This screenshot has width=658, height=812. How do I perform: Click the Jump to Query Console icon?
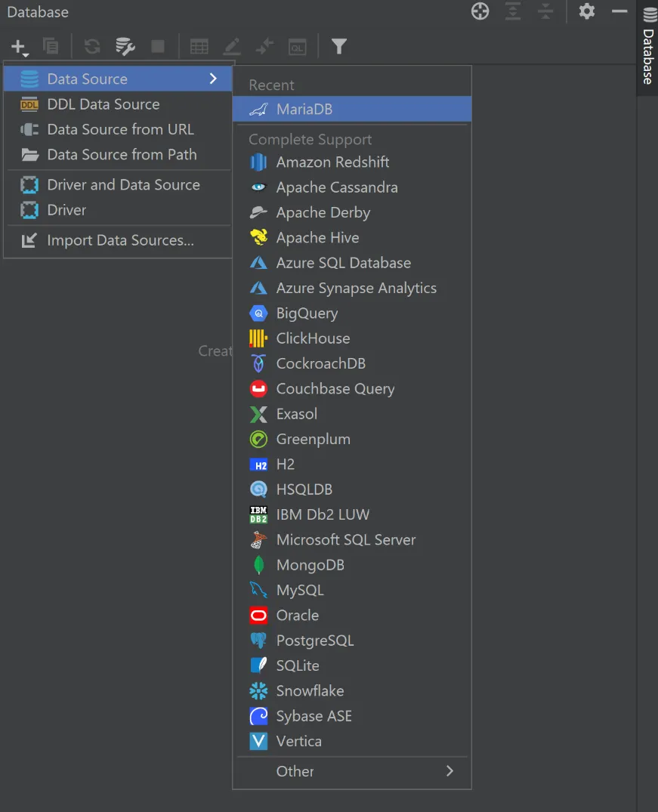tap(297, 46)
